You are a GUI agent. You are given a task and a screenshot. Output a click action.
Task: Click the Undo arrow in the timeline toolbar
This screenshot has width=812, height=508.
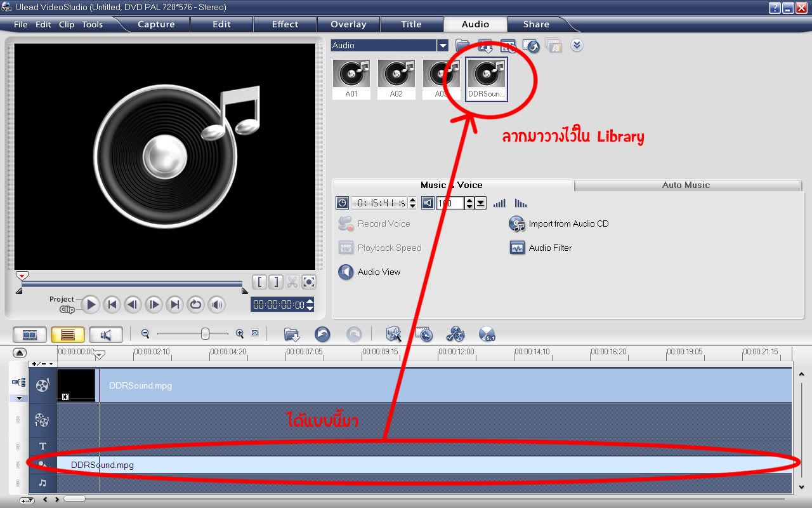pyautogui.click(x=322, y=334)
